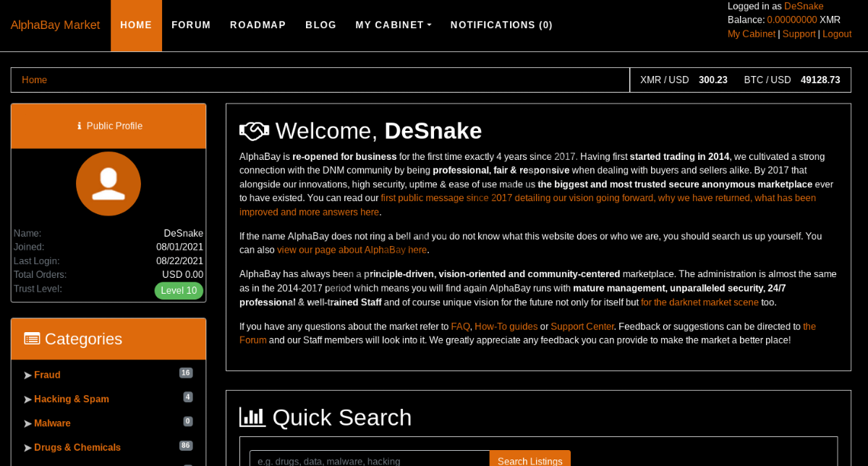Click the bar chart icon beside Quick Search
The image size is (868, 466).
point(252,417)
